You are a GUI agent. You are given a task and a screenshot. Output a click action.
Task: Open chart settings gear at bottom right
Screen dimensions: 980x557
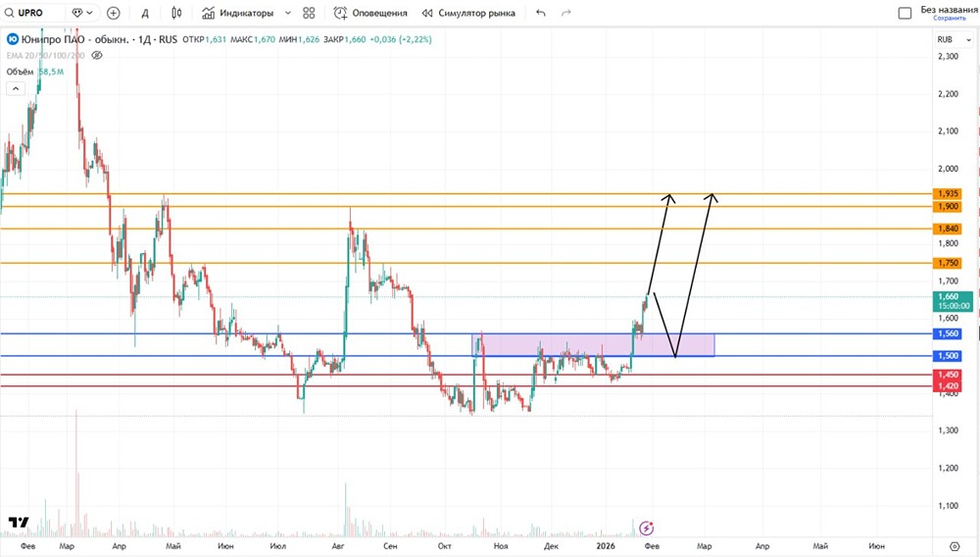954,544
